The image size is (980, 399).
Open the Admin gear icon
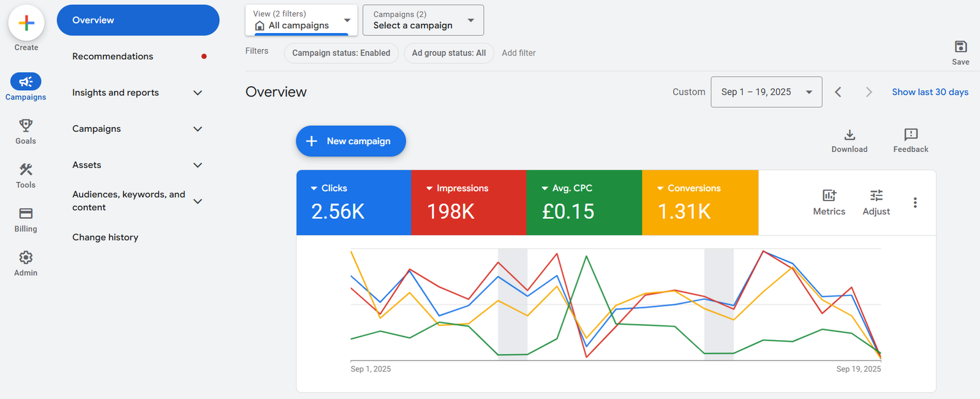click(x=26, y=257)
